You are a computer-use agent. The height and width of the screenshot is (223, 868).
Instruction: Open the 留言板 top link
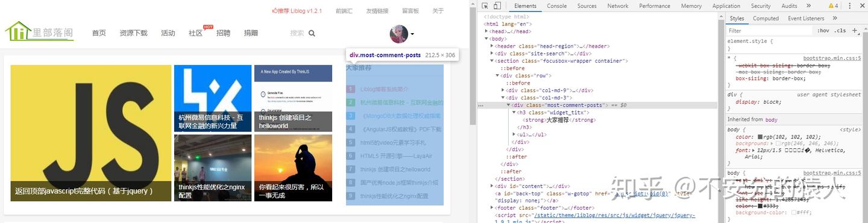coord(410,11)
